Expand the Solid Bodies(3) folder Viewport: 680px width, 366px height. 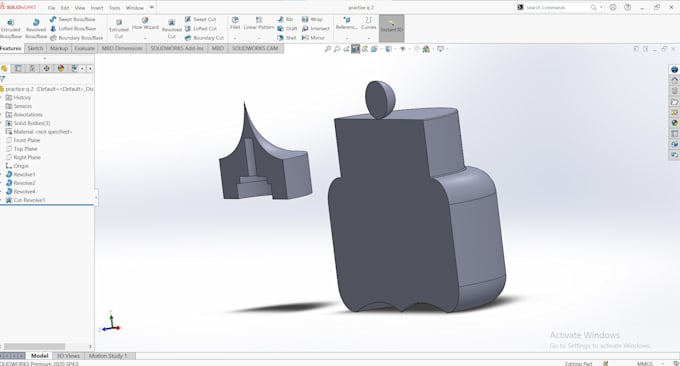pos(1,123)
